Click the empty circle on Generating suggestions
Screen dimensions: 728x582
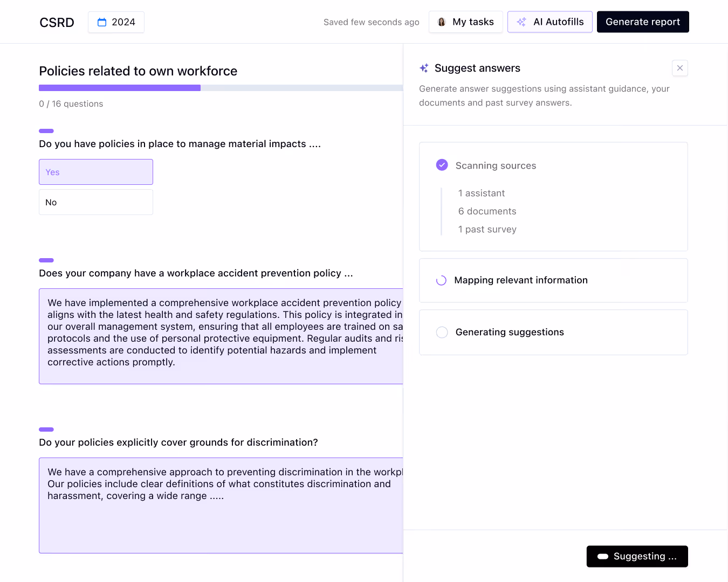tap(442, 332)
